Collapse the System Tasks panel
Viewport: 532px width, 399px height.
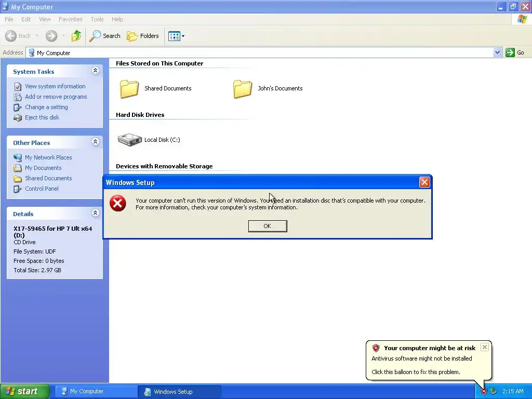click(x=96, y=71)
